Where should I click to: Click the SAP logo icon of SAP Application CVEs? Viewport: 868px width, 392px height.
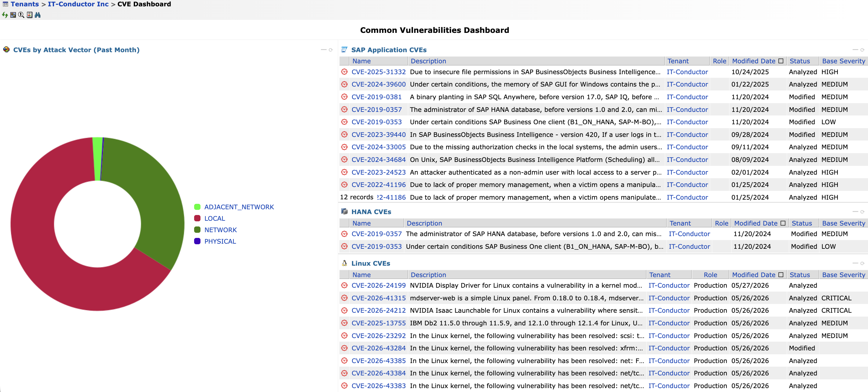[x=344, y=49]
